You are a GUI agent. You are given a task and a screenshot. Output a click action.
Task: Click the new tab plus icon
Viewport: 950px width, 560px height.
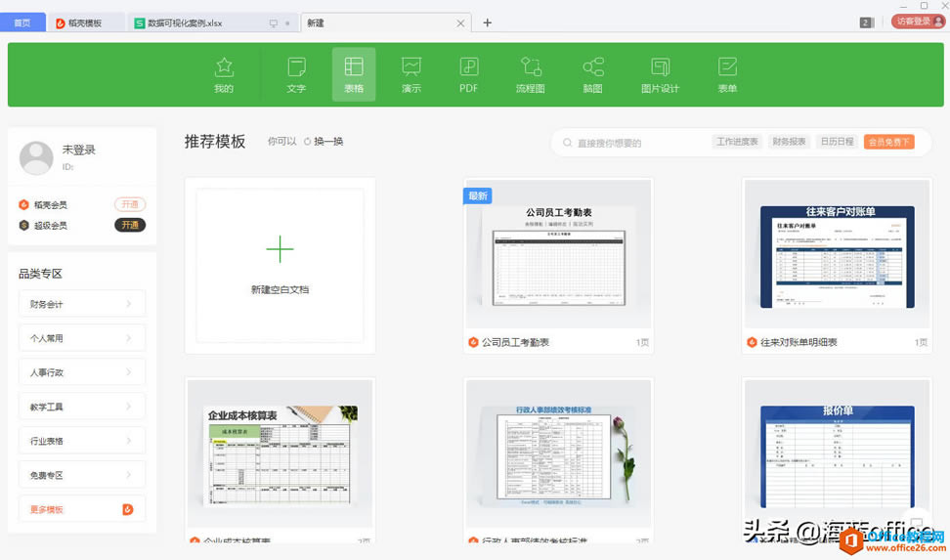(487, 22)
